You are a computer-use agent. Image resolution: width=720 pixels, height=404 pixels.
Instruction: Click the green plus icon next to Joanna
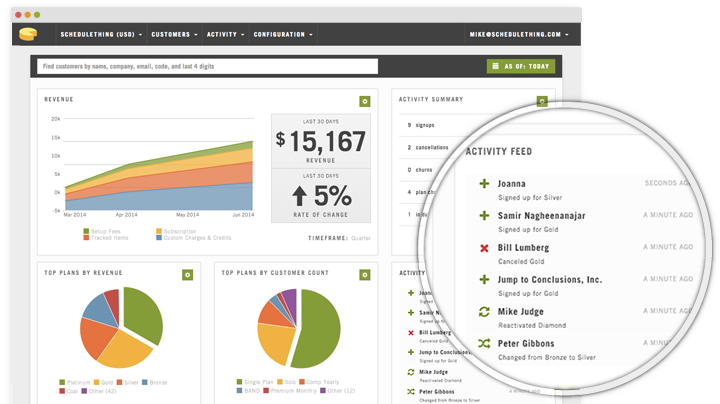click(x=484, y=184)
